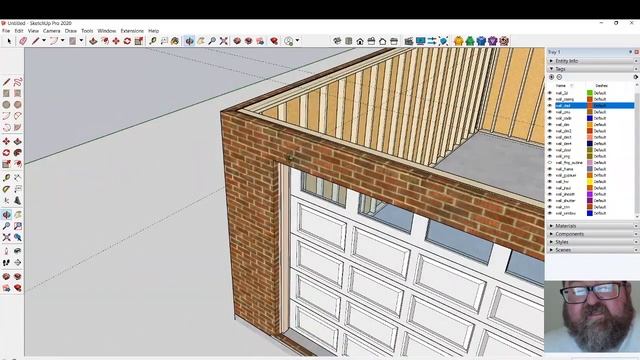
Task: Expand the Entity Info panel
Action: click(551, 61)
